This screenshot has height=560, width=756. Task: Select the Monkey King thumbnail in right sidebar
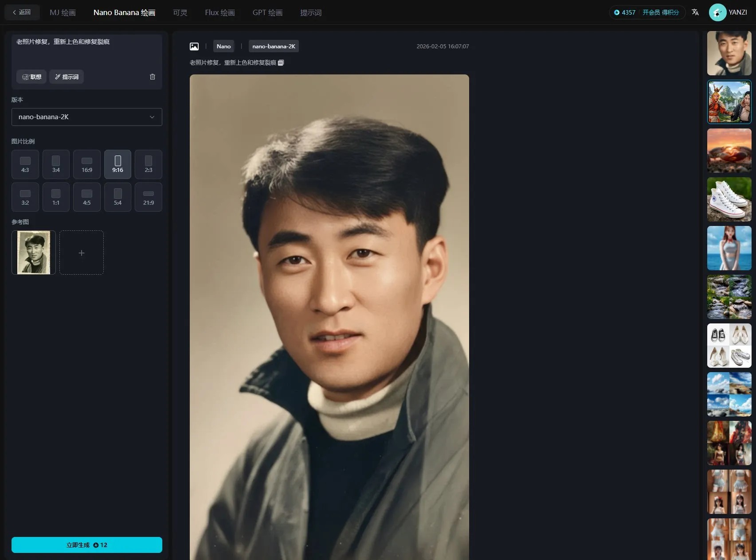coord(729,102)
